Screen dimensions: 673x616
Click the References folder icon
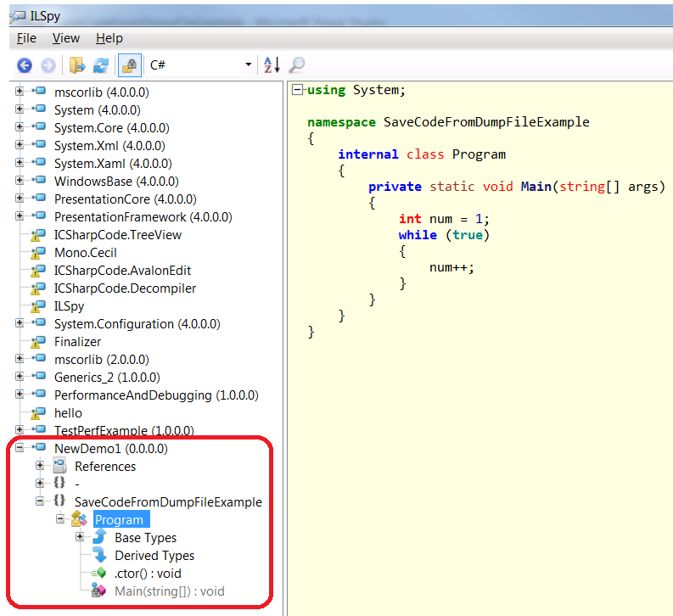(x=59, y=466)
